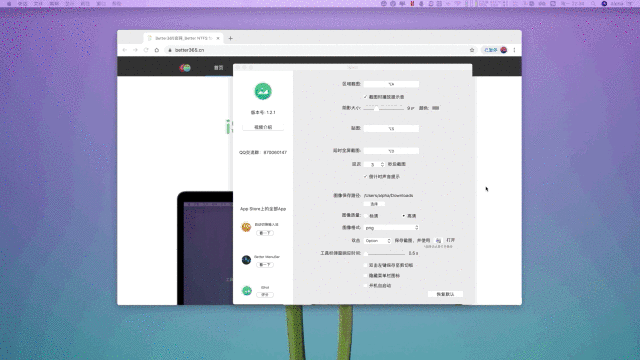Enable the 开机自启动 checkbox

(x=366, y=286)
